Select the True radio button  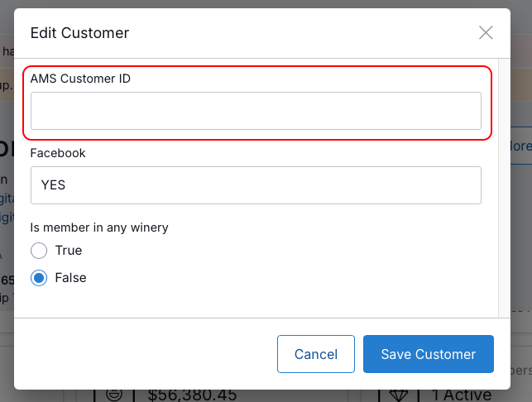tap(39, 251)
